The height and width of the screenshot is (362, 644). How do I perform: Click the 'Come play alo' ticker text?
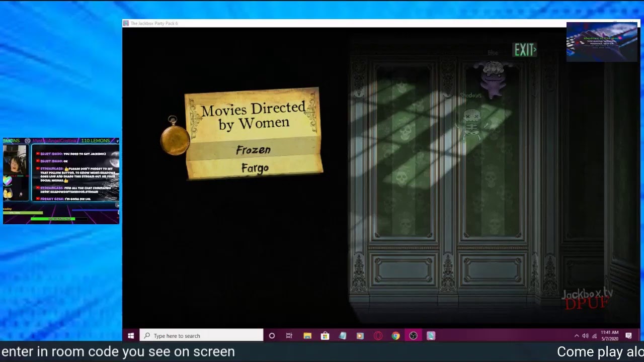[600, 351]
